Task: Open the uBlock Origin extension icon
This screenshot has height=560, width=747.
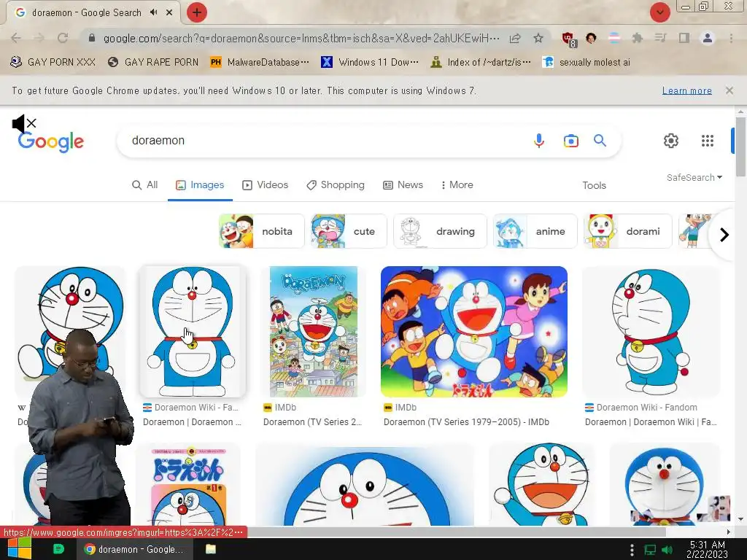Action: [x=569, y=39]
